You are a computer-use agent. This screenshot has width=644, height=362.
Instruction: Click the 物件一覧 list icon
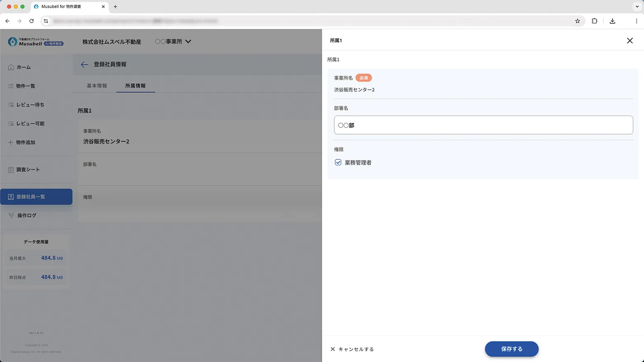click(x=11, y=86)
